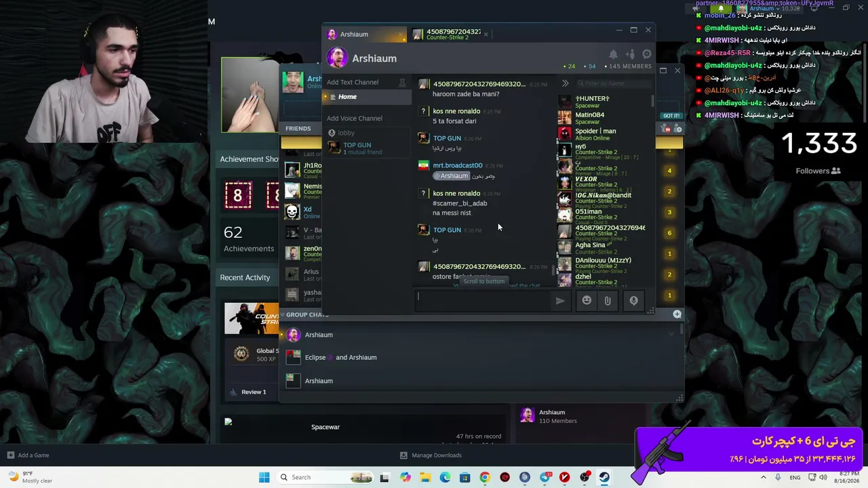Click the Iran flag avatar of mrt.broadcast00
This screenshot has width=868, height=488.
coord(423,165)
